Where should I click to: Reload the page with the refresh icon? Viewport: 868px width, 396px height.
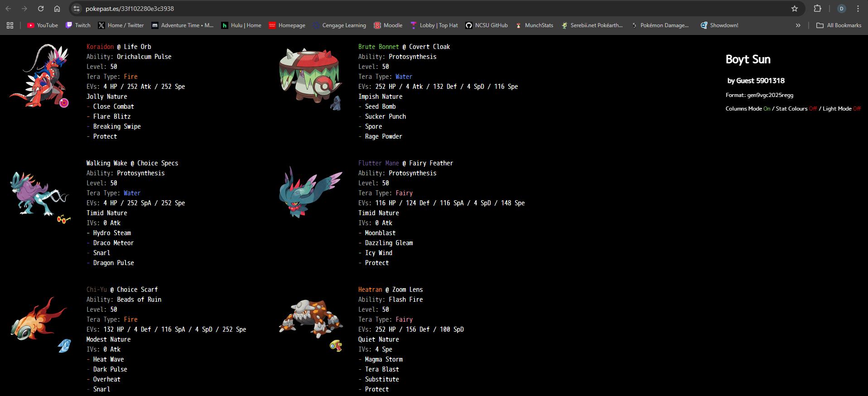point(41,9)
